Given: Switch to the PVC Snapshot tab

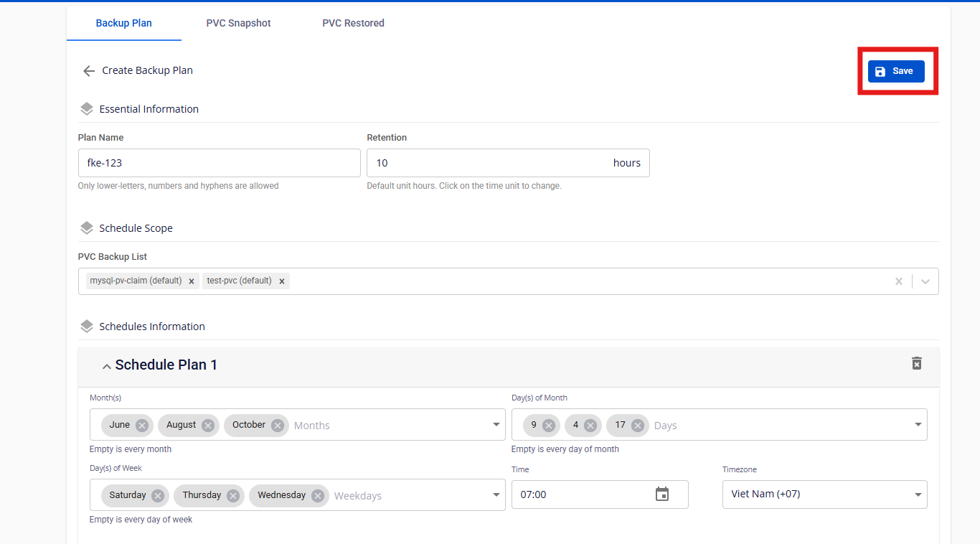Looking at the screenshot, I should (x=238, y=23).
